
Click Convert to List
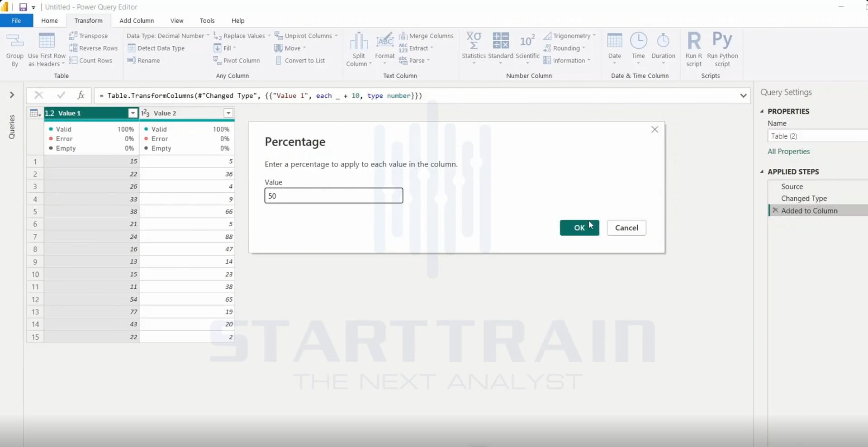(x=300, y=60)
